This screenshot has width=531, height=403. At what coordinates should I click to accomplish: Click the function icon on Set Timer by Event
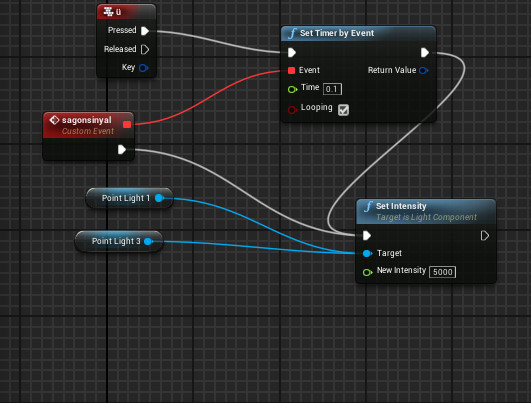coord(292,33)
